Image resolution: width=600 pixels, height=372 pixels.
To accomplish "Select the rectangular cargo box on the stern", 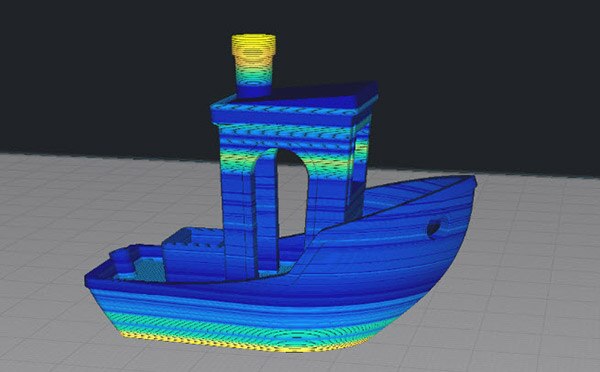I will [193, 255].
